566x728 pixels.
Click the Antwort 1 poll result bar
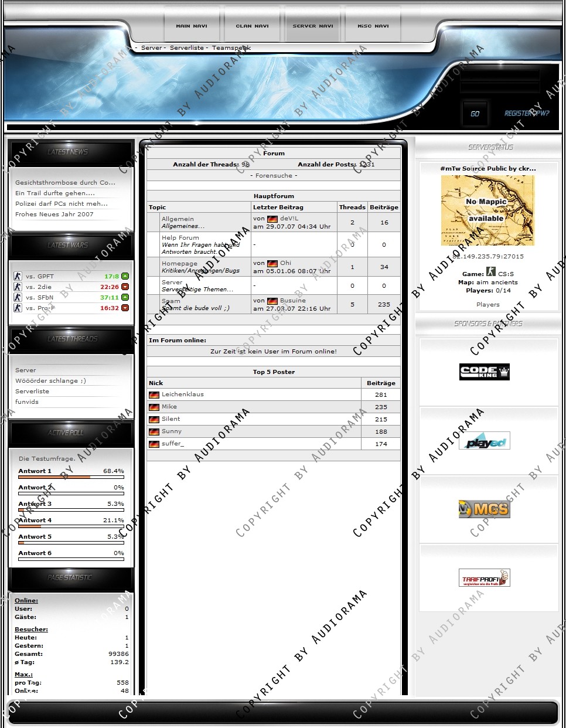point(71,477)
